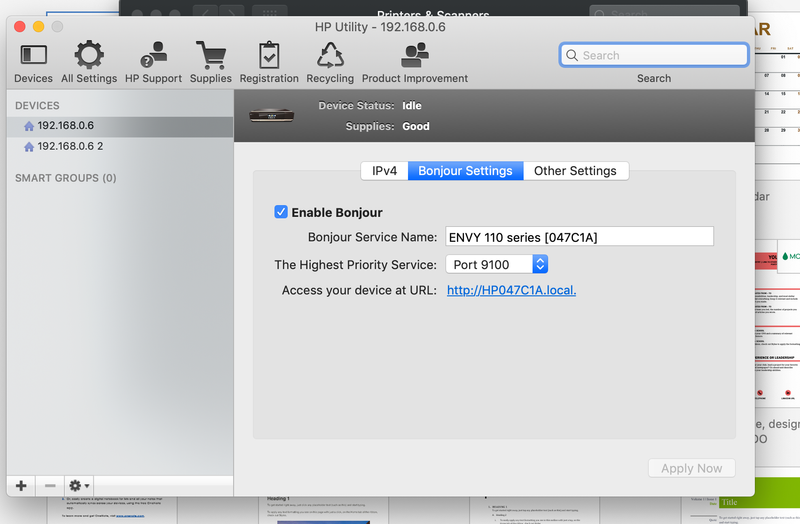Uncheck Enable Bonjour checkbox

[281, 212]
